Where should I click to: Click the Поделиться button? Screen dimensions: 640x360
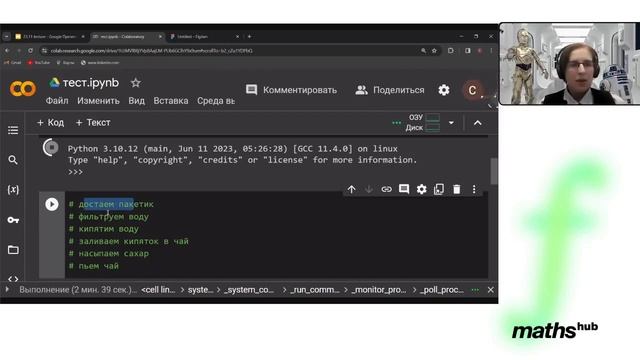390,90
